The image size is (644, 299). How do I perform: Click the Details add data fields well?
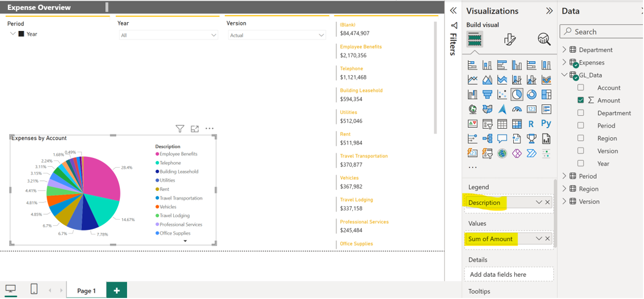509,274
